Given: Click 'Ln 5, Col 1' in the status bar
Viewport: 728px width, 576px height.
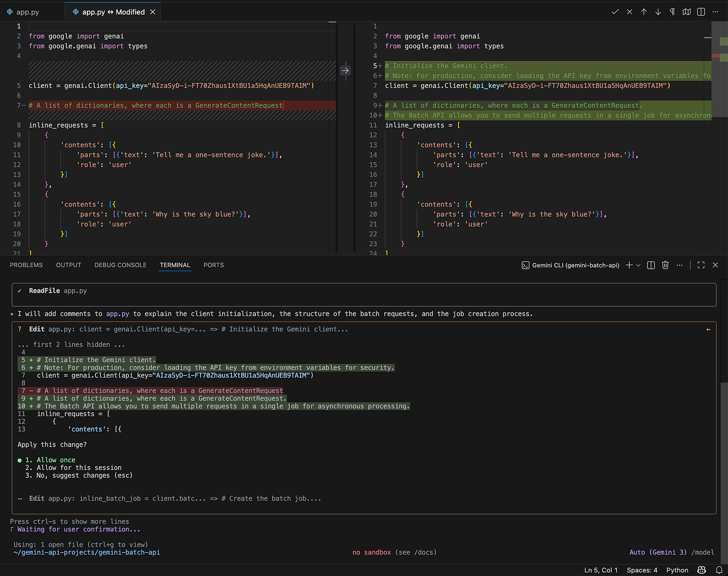Looking at the screenshot, I should pyautogui.click(x=601, y=570).
